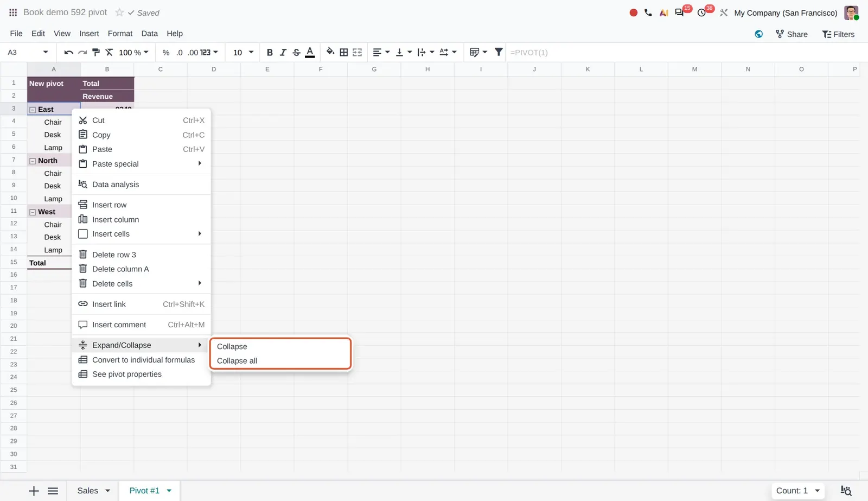This screenshot has width=868, height=501.
Task: Open the Insert menu
Action: [89, 34]
